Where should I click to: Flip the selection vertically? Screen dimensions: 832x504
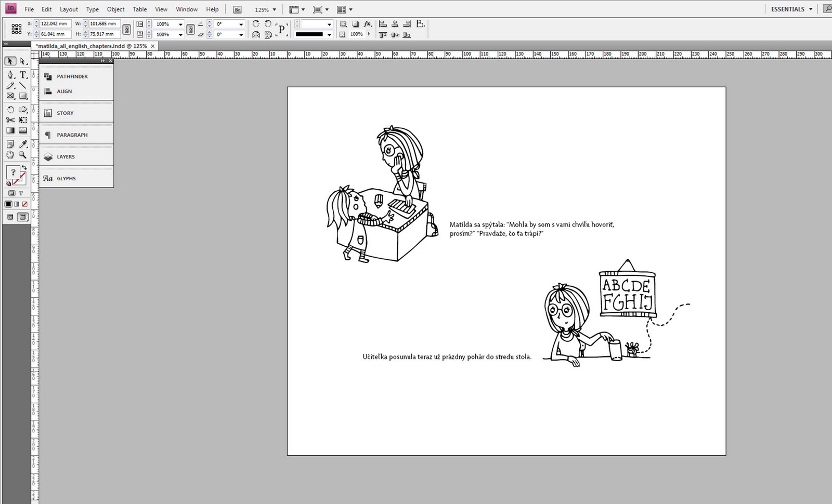point(268,35)
